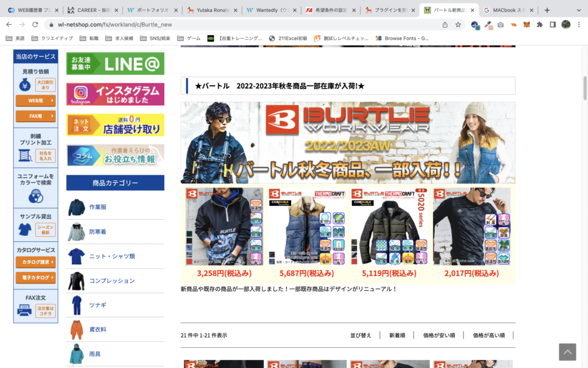
Task: Click the color circles icon for uniform color search
Action: [x=36, y=196]
